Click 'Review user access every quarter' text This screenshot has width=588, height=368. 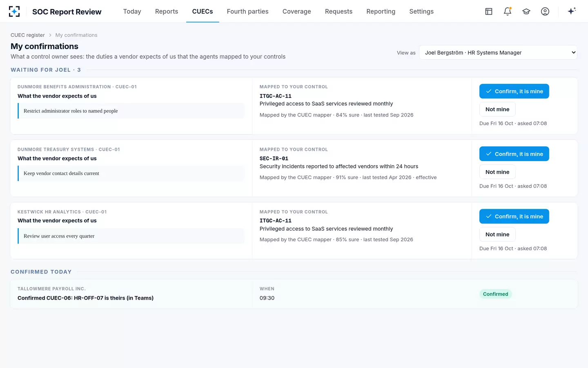coord(59,236)
